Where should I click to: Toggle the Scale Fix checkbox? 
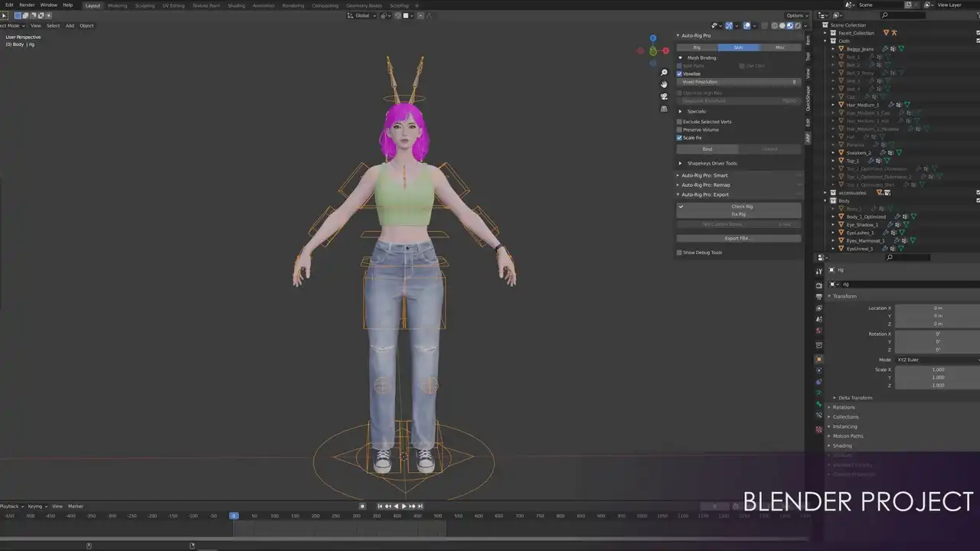pos(679,138)
